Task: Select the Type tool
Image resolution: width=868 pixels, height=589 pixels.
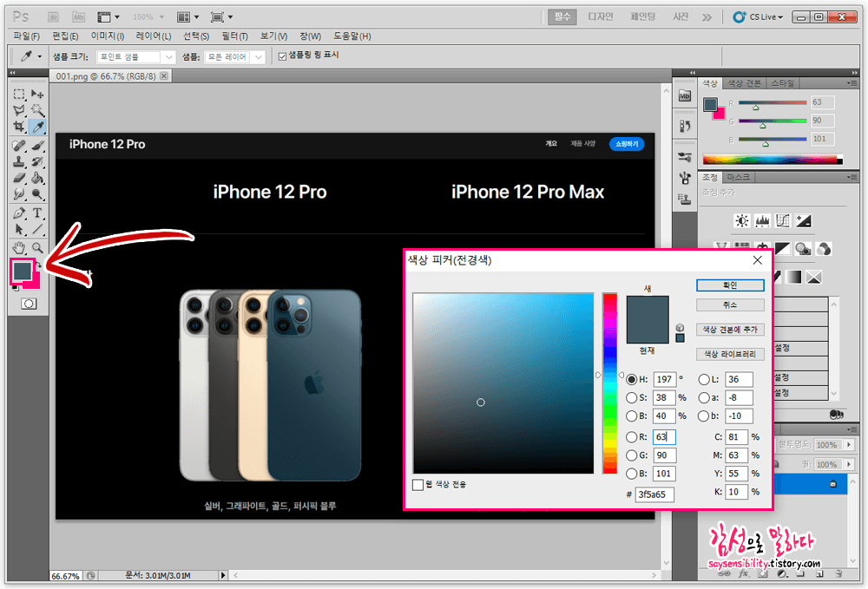Action: (37, 213)
